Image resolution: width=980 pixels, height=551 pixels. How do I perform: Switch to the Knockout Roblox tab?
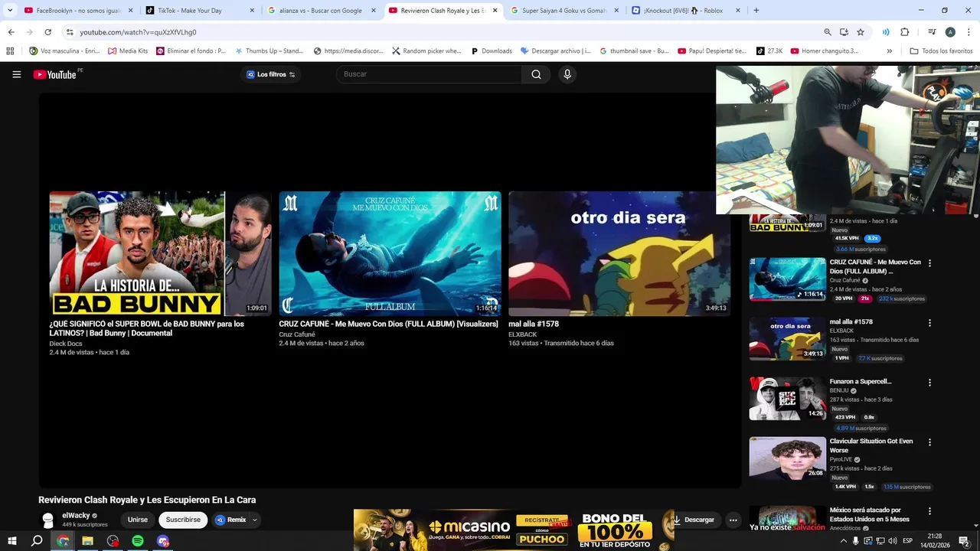(685, 11)
